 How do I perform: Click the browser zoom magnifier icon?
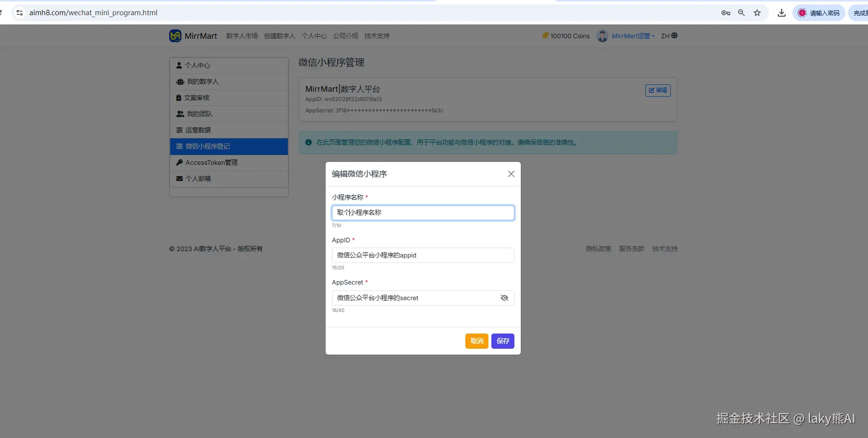(x=741, y=13)
